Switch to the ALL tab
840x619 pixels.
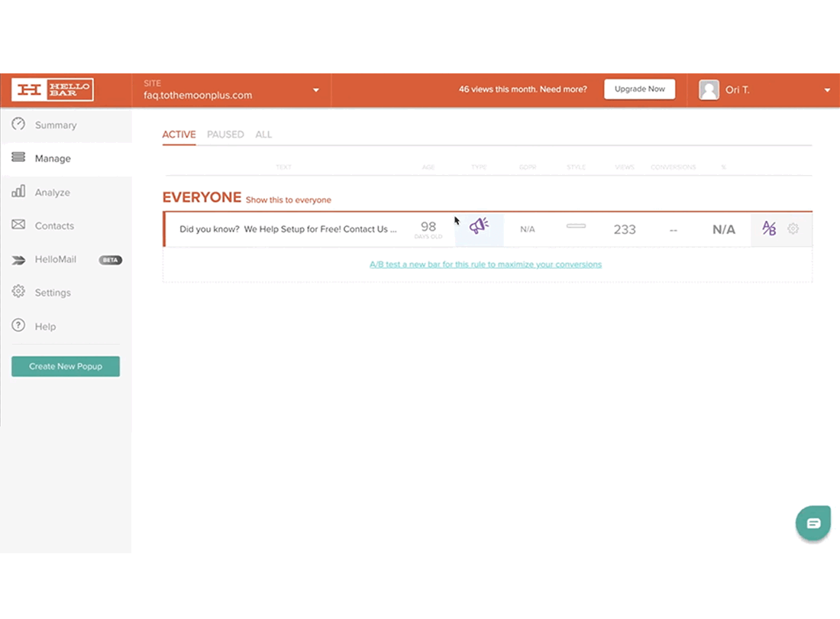click(x=263, y=134)
